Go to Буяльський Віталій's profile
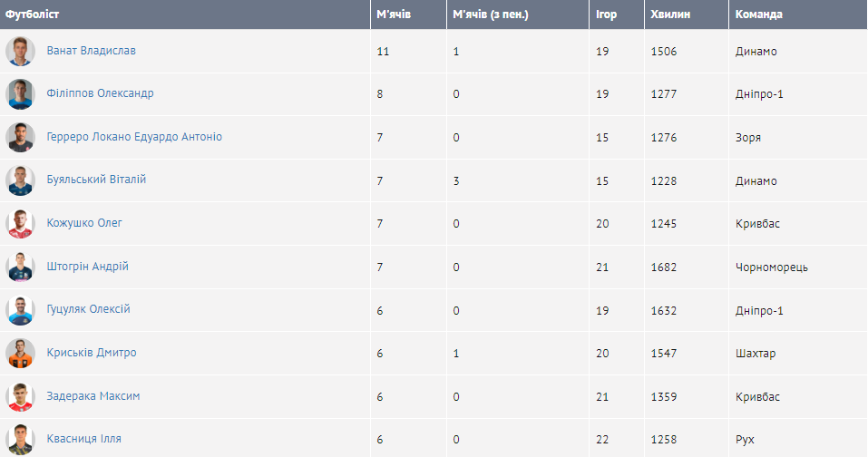 click(96, 180)
